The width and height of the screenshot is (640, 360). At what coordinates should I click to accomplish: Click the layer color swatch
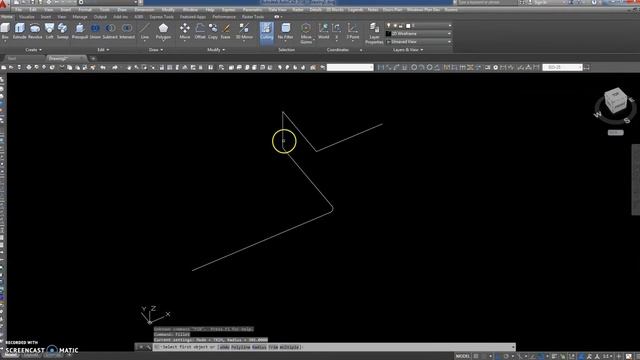[408, 26]
